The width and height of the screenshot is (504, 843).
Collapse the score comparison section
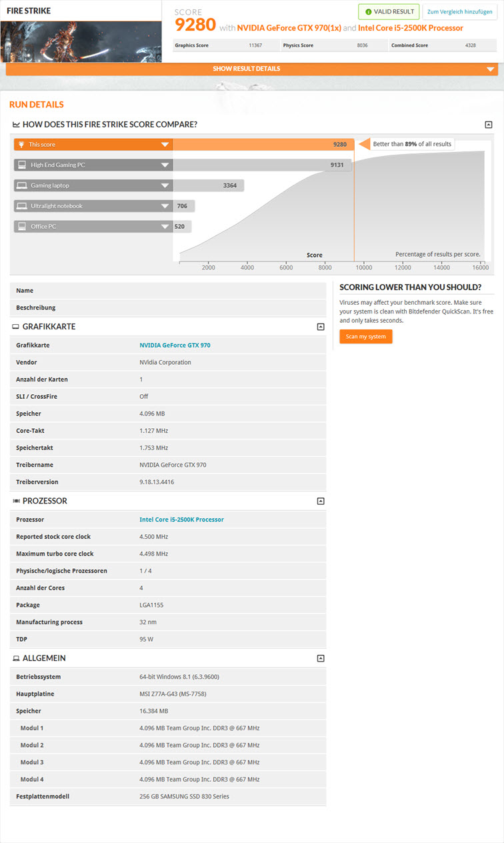coord(489,125)
